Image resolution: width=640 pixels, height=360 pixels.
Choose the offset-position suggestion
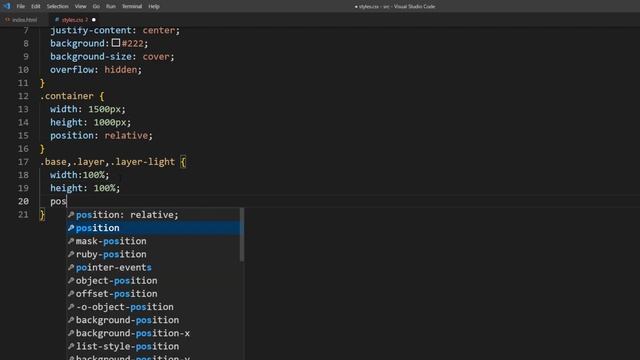point(154,293)
